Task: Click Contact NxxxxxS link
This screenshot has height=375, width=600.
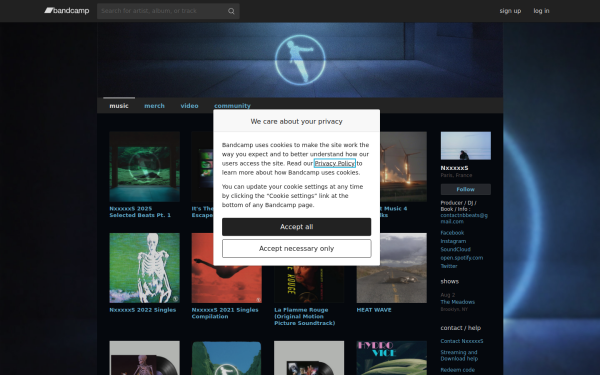Action: click(462, 341)
